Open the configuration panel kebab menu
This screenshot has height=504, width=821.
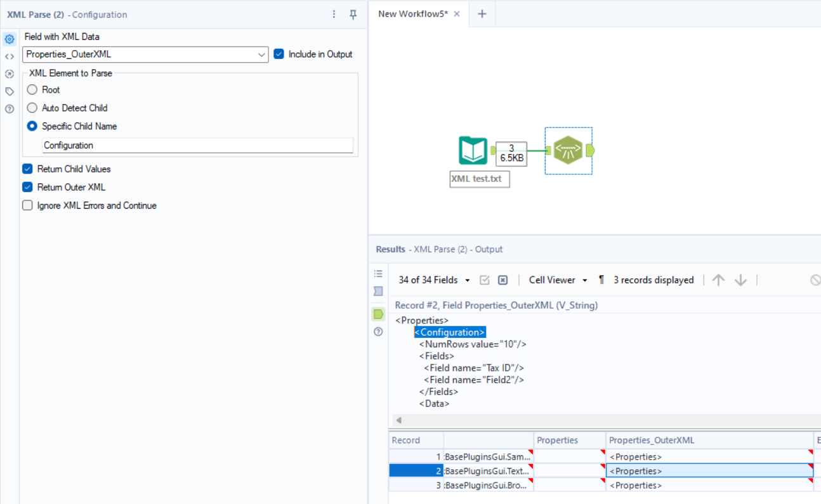pos(334,15)
